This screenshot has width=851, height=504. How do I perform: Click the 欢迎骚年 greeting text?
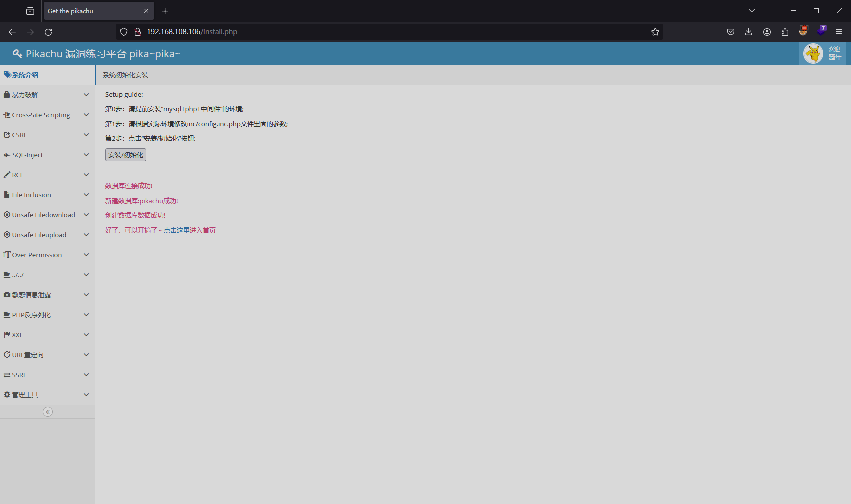[x=835, y=53]
